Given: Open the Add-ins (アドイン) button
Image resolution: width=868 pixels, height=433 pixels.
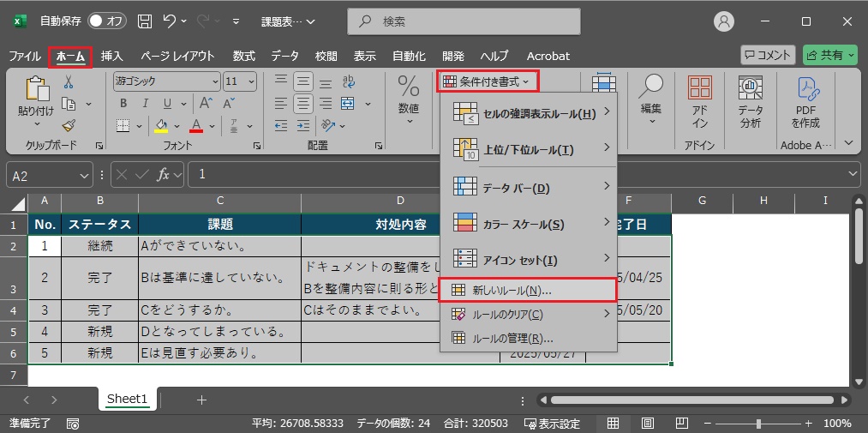Looking at the screenshot, I should 699,103.
